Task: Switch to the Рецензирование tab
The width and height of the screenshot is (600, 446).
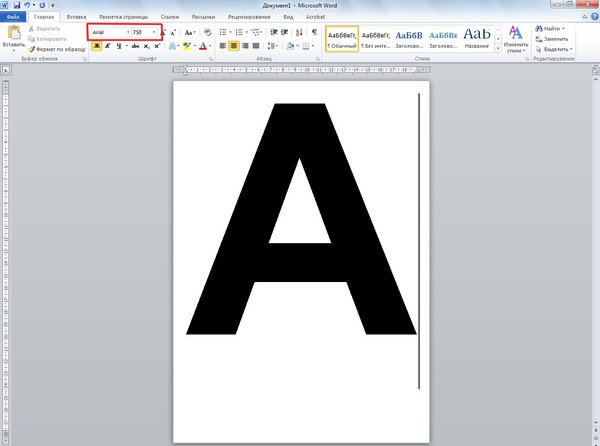Action: (x=249, y=17)
